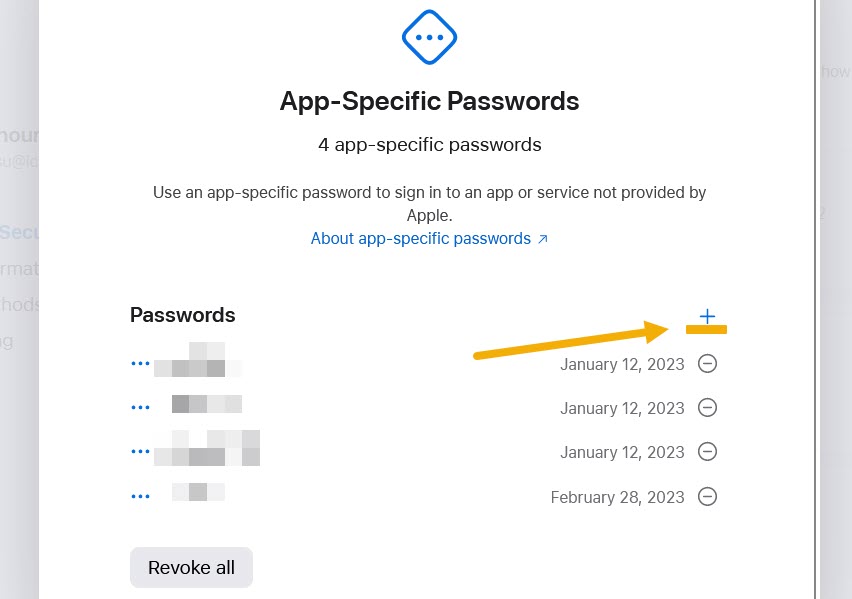
Task: Reveal the second password via its ellipsis toggle
Action: point(140,406)
